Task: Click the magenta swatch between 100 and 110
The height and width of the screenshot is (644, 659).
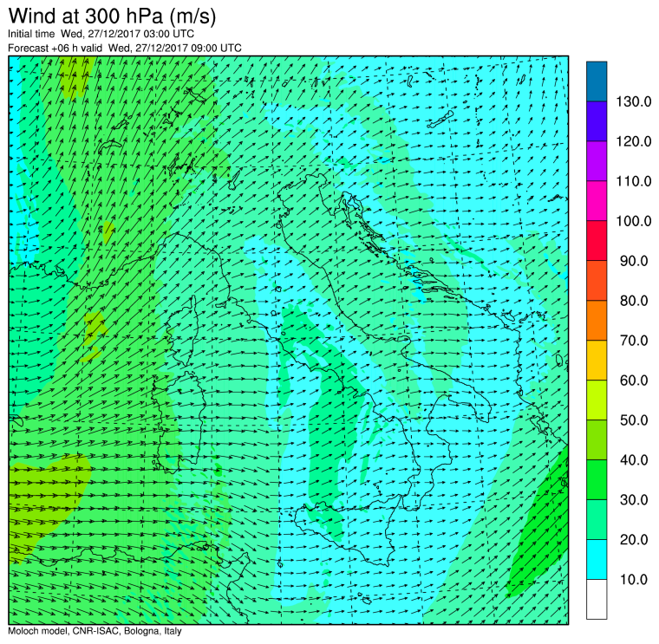Action: 597,201
